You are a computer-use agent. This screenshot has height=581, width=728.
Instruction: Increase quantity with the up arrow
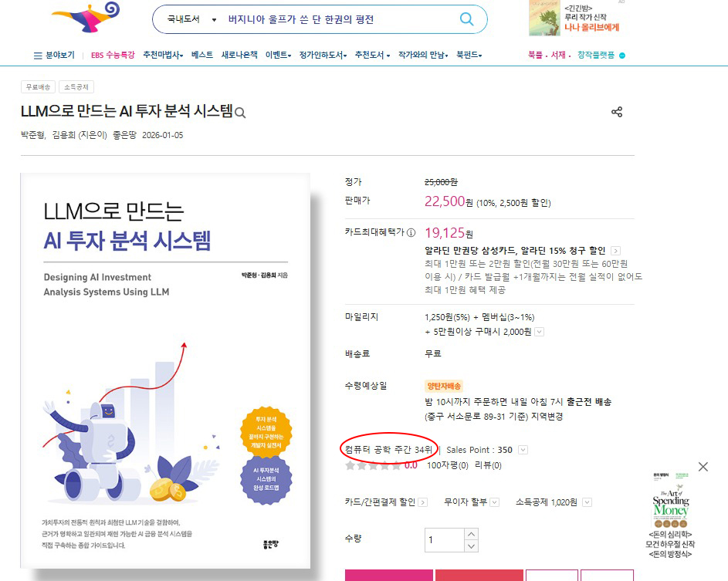click(x=471, y=534)
